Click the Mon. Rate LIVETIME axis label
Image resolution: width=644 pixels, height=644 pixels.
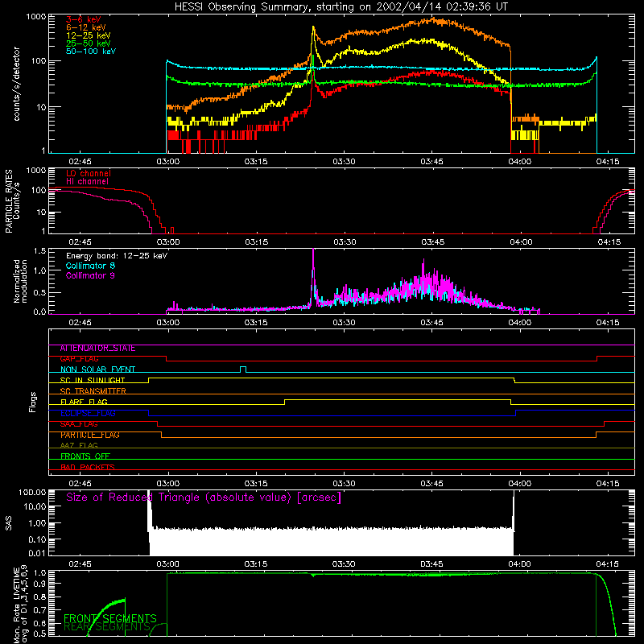click(x=17, y=605)
